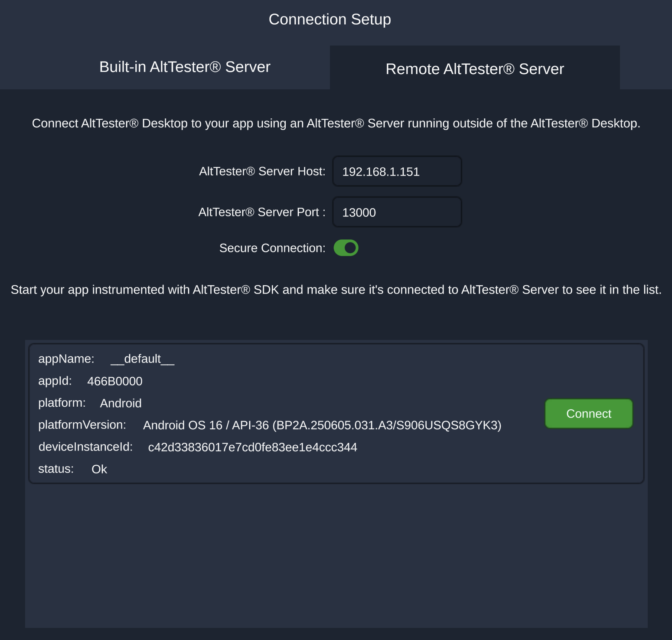Switch to Built-in AltTester Server tab

tap(185, 67)
